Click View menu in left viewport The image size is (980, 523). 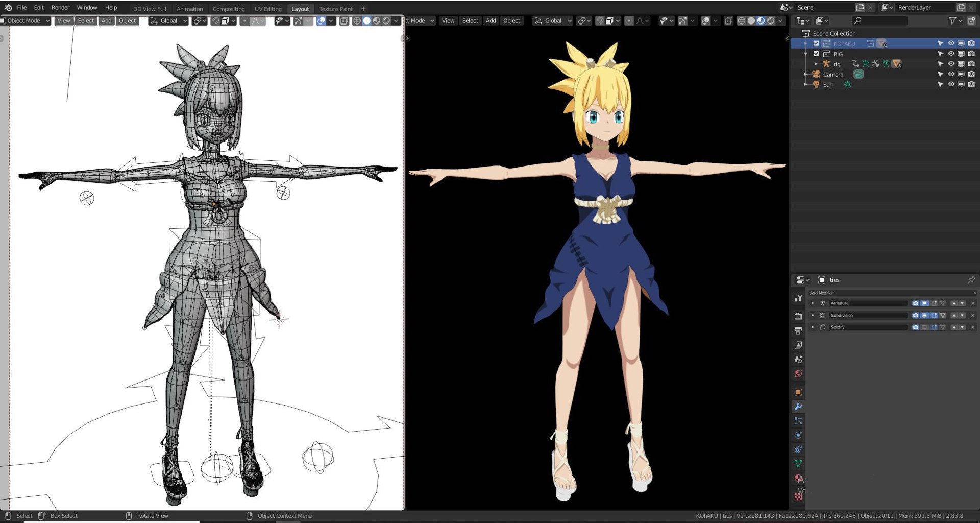click(x=64, y=21)
